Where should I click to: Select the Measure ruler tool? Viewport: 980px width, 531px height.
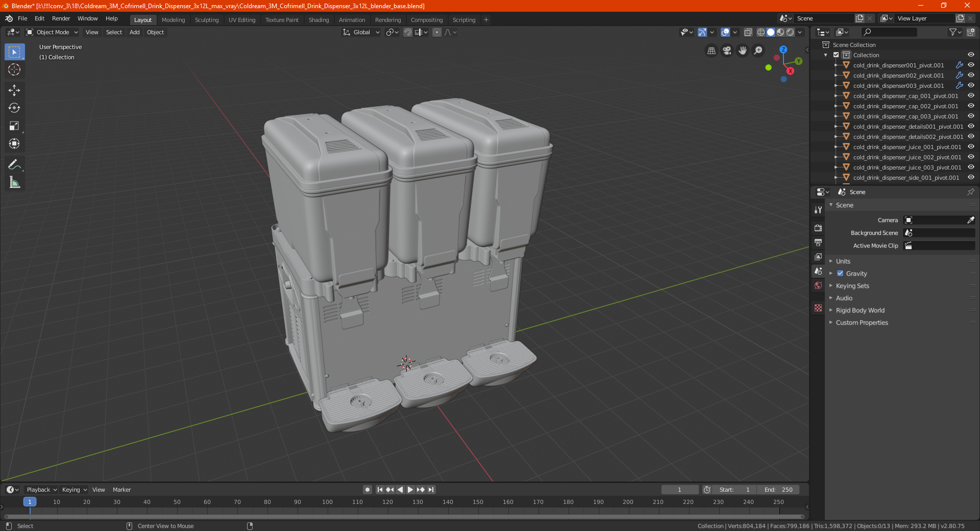[x=14, y=182]
